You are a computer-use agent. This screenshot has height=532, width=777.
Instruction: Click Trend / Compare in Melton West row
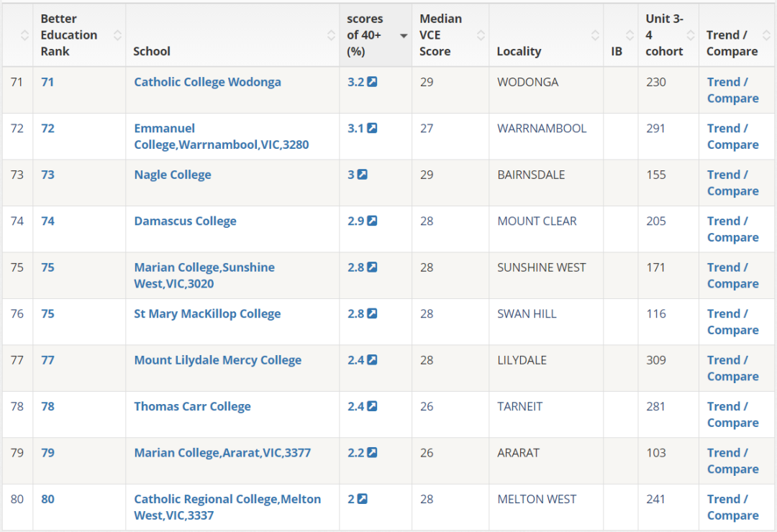732,507
